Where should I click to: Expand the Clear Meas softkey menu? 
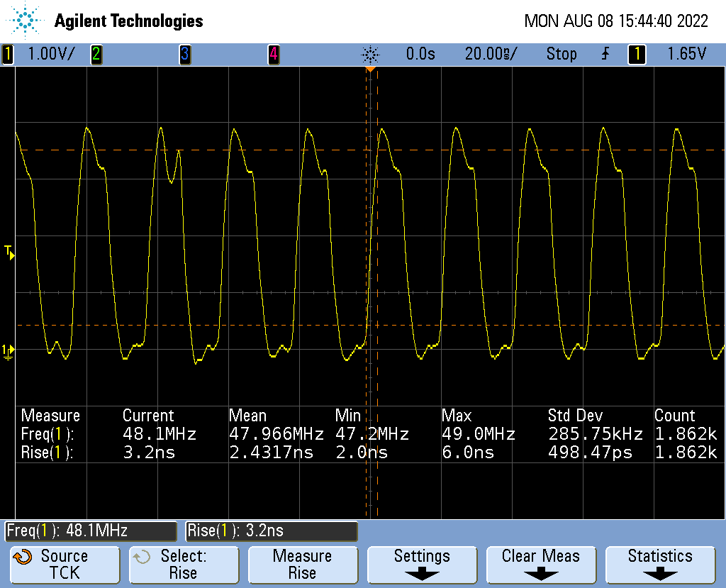point(540,564)
